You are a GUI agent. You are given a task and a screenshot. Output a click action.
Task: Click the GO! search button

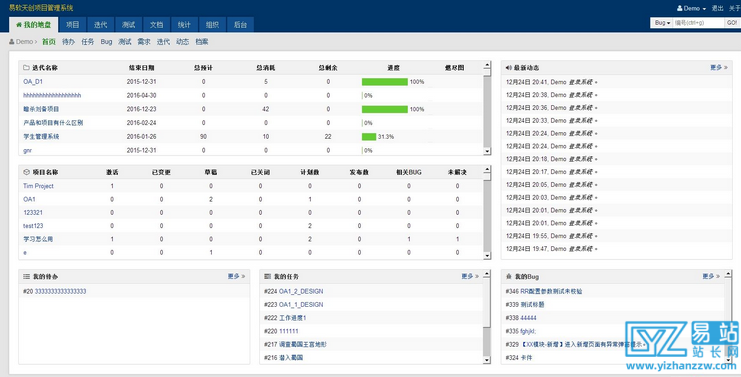point(732,23)
